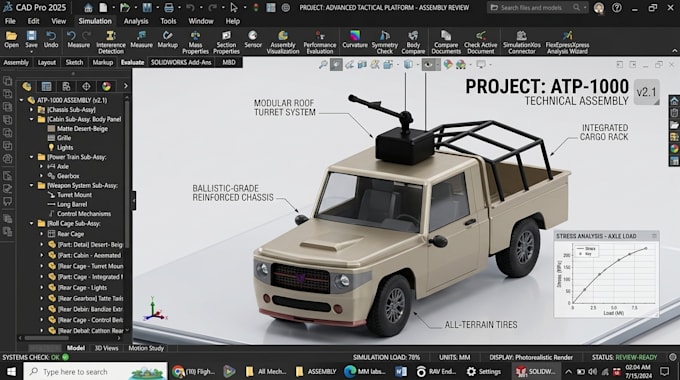The image size is (680, 380).
Task: Switch to the Evaluate tab
Action: pos(132,62)
